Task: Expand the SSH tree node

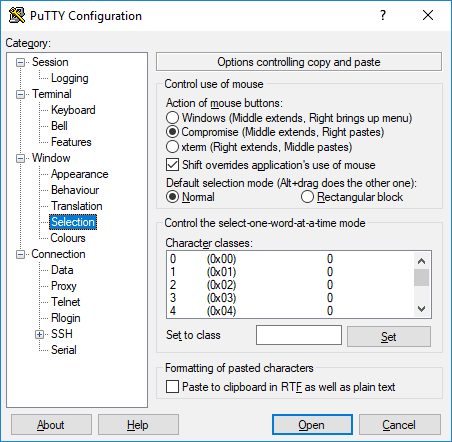Action: 40,334
